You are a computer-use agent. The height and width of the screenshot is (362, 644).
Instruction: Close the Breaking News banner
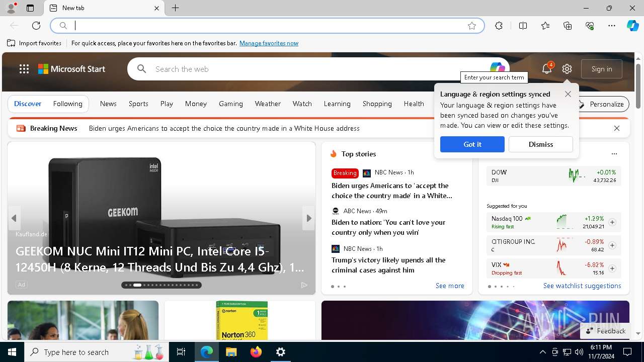click(x=617, y=128)
